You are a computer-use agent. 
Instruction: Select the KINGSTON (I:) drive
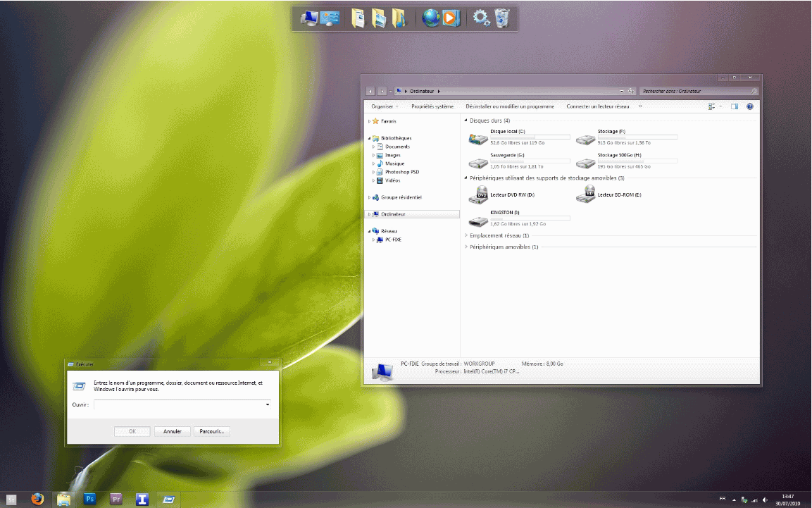point(519,218)
